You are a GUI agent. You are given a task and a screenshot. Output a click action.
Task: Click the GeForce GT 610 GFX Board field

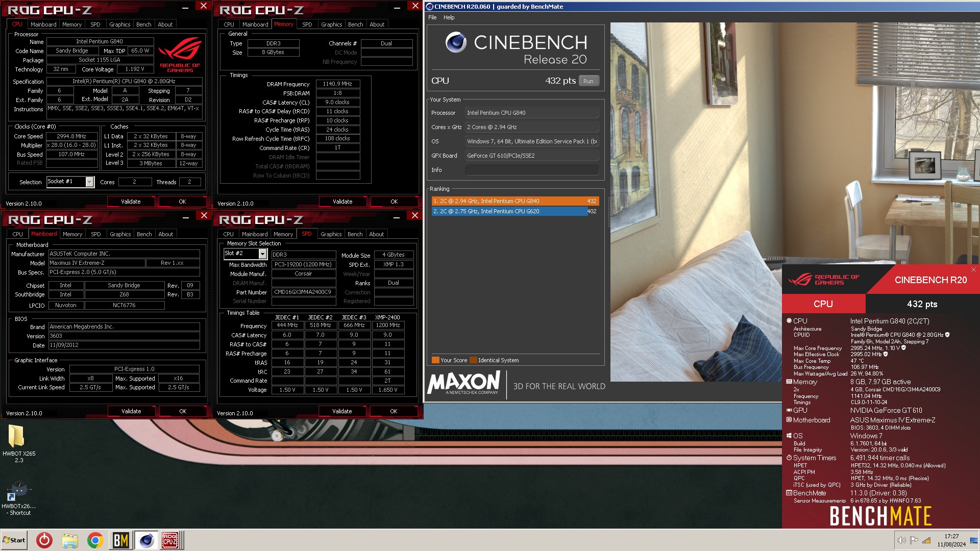click(x=531, y=156)
